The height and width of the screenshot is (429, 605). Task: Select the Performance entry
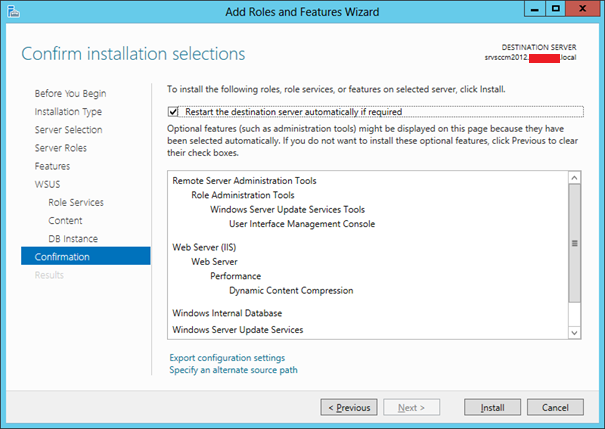tap(235, 276)
